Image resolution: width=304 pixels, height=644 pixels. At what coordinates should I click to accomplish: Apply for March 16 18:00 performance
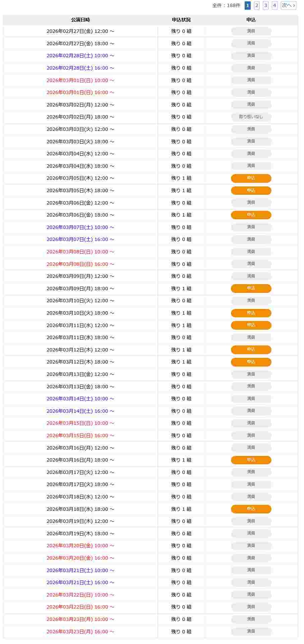(x=251, y=460)
